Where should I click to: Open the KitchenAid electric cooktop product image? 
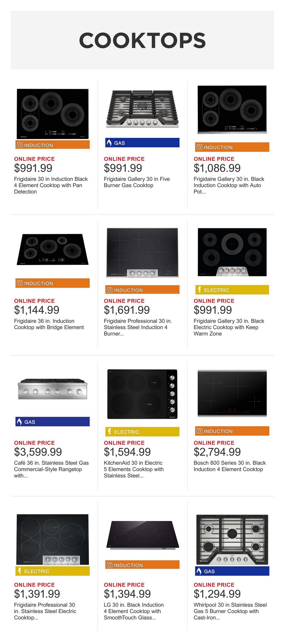coord(142,394)
